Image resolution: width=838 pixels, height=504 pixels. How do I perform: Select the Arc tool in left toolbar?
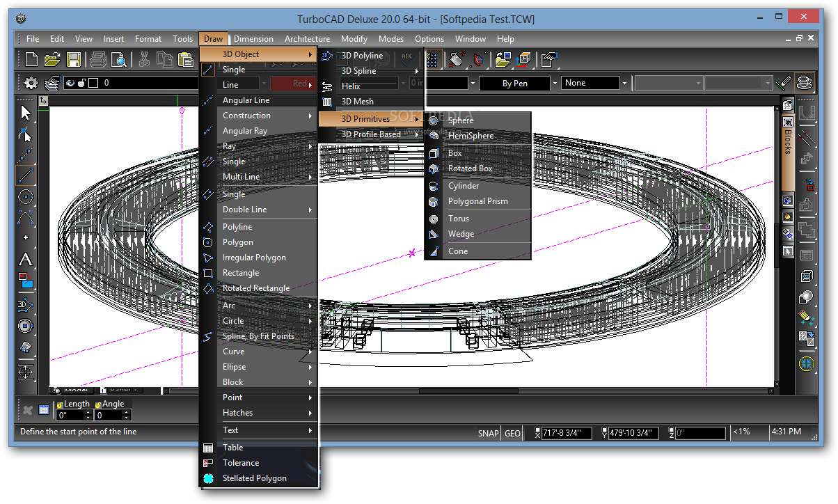point(26,217)
